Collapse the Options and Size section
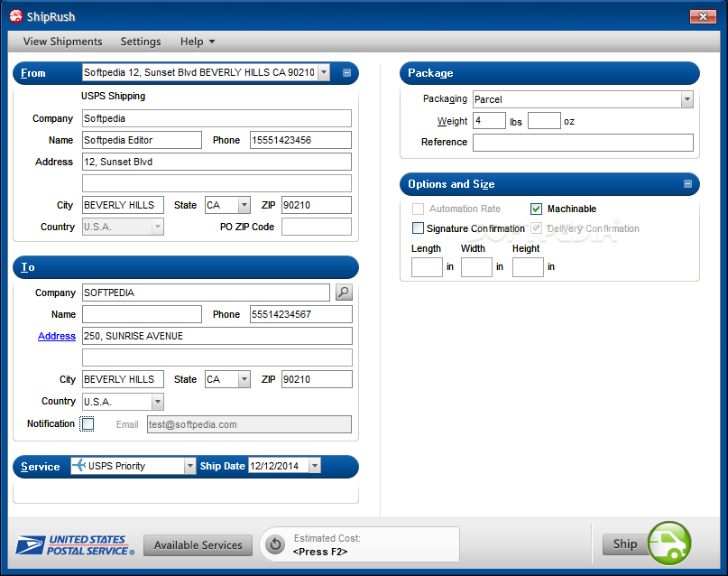This screenshot has width=728, height=576. (x=687, y=184)
